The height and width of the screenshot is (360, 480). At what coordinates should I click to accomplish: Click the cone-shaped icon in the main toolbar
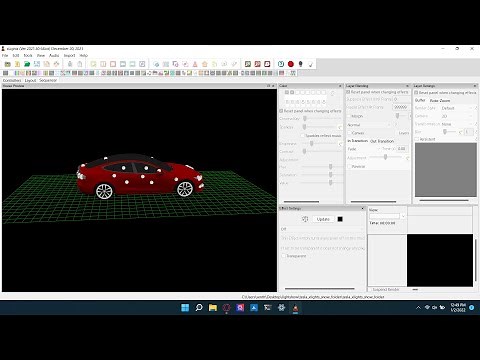point(195,64)
